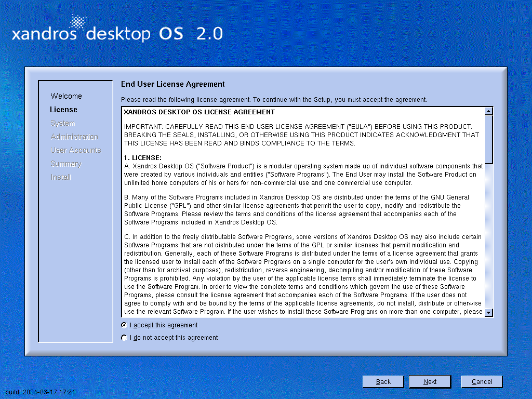Click the license scrollbar thumb
Screen dimensions: 532x399
[488, 139]
